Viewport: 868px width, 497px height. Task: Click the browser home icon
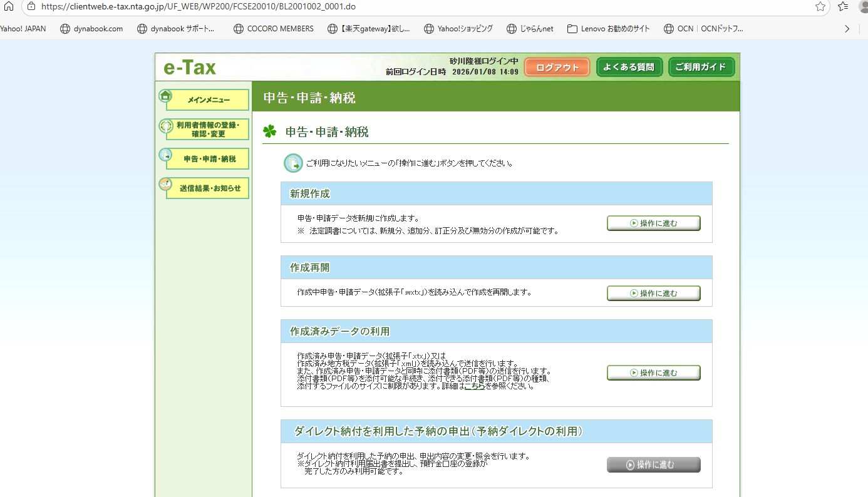click(8, 6)
